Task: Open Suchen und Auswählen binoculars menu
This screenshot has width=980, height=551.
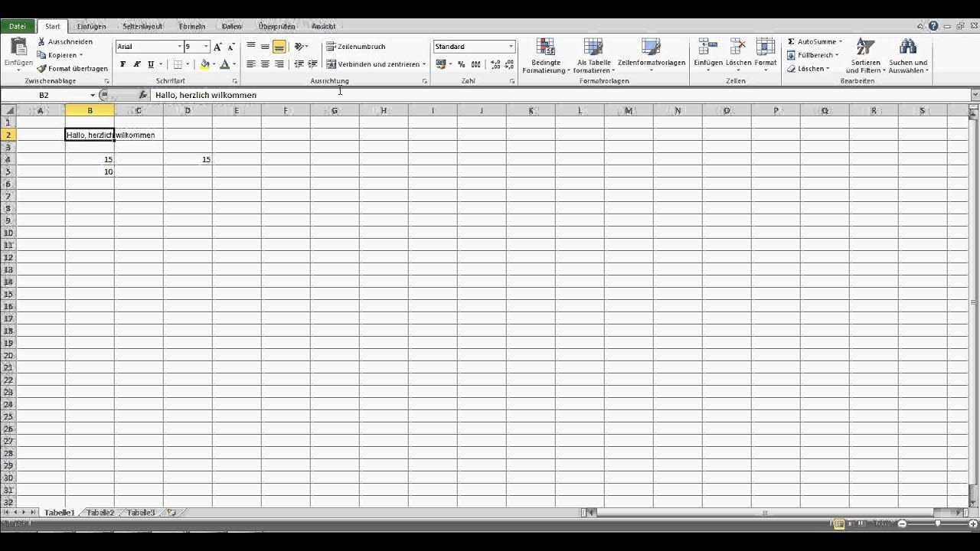Action: [909, 56]
